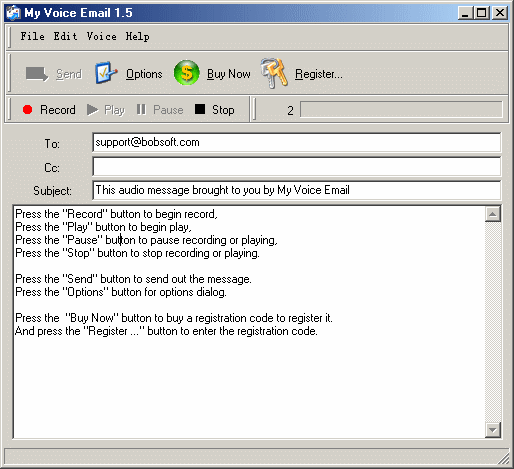Screen dimensions: 514x469
Task: Click the message scrollbar down arrow
Action: pyautogui.click(x=493, y=430)
